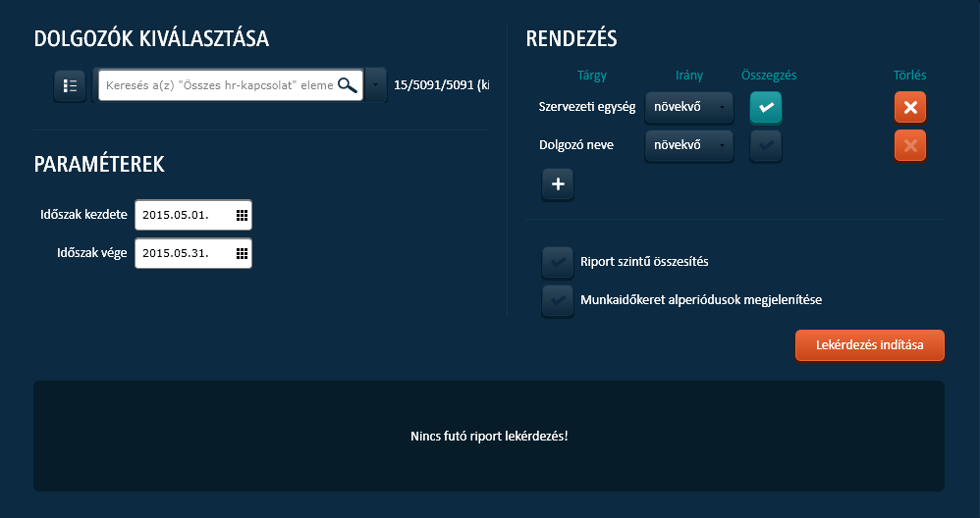Click Munkaidőkeret alperiódusok megjelenítése label
This screenshot has height=518, width=980.
pyautogui.click(x=701, y=300)
